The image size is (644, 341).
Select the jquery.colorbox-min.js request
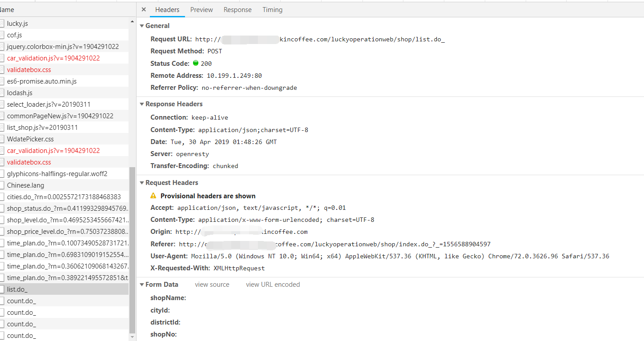(64, 46)
